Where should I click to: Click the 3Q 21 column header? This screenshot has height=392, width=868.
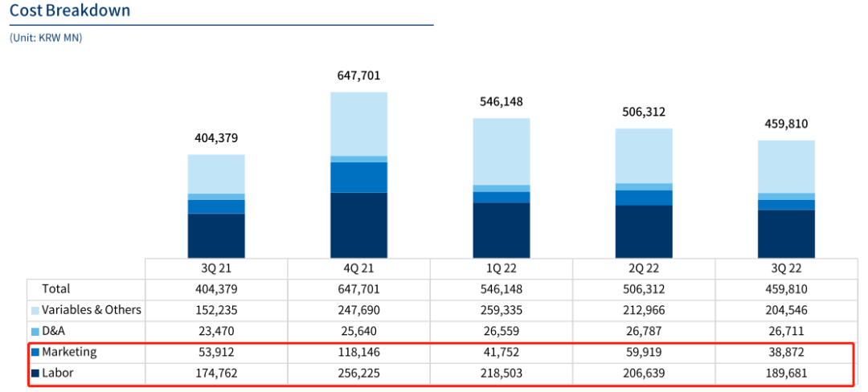point(215,269)
